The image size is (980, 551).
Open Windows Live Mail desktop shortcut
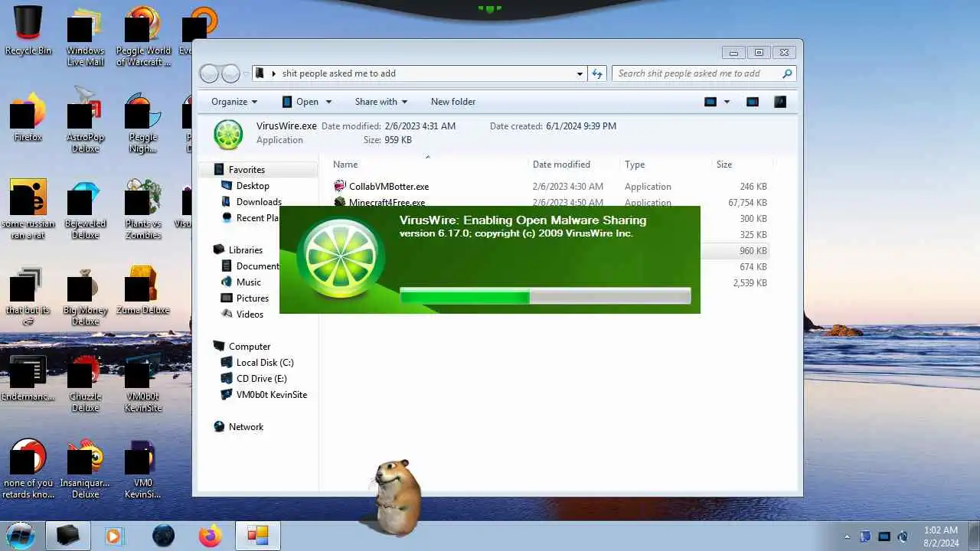point(85,37)
